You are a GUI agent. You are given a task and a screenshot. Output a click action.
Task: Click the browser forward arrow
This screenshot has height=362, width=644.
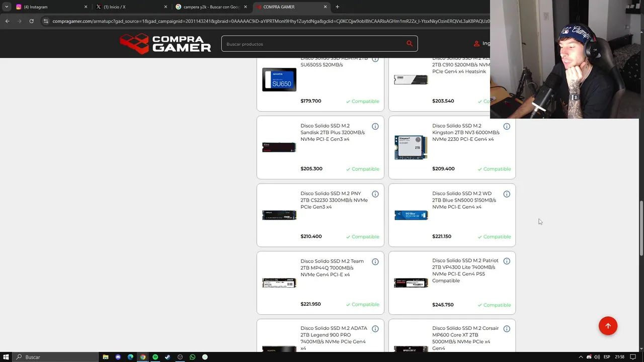tap(19, 21)
